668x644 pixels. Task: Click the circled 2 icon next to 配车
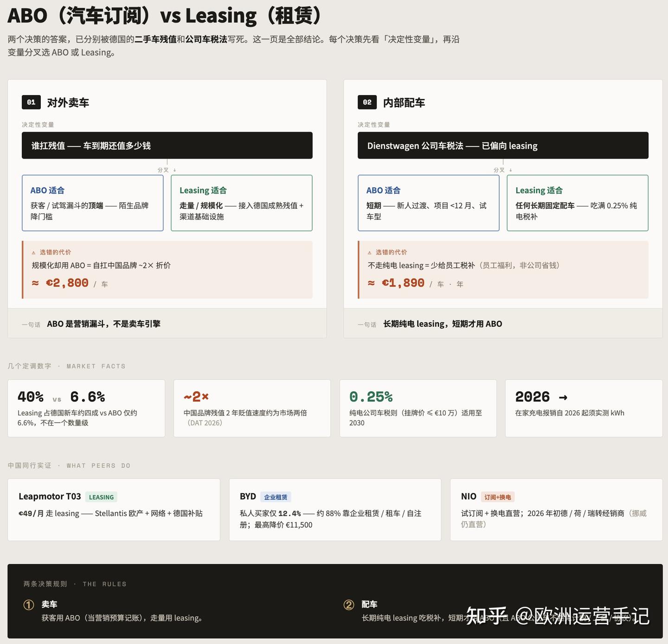coord(349,605)
